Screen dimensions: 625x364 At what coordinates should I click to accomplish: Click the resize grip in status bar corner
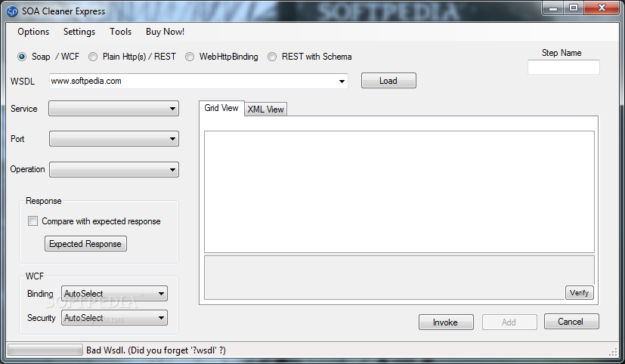point(614,351)
